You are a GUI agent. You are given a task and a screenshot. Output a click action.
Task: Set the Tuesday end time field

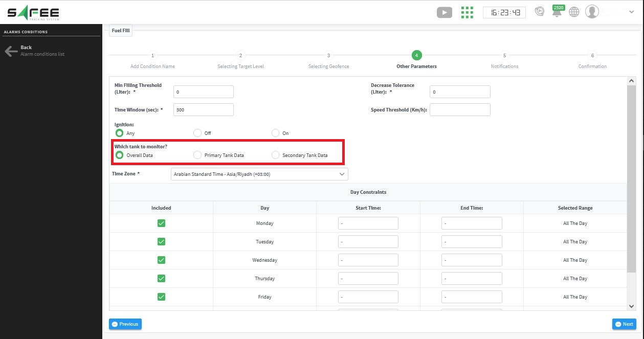(x=472, y=242)
